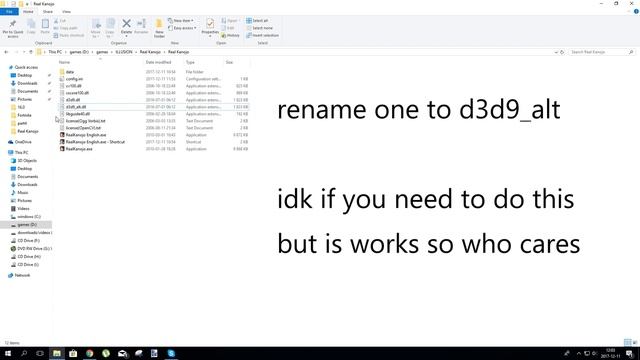Open the New item dropdown
The width and height of the screenshot is (640, 360).
[181, 20]
